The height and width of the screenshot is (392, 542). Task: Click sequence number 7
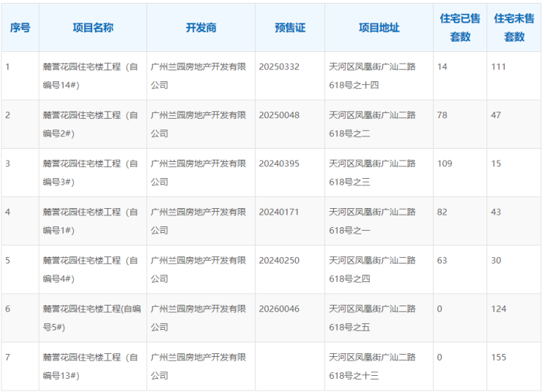pyautogui.click(x=7, y=357)
